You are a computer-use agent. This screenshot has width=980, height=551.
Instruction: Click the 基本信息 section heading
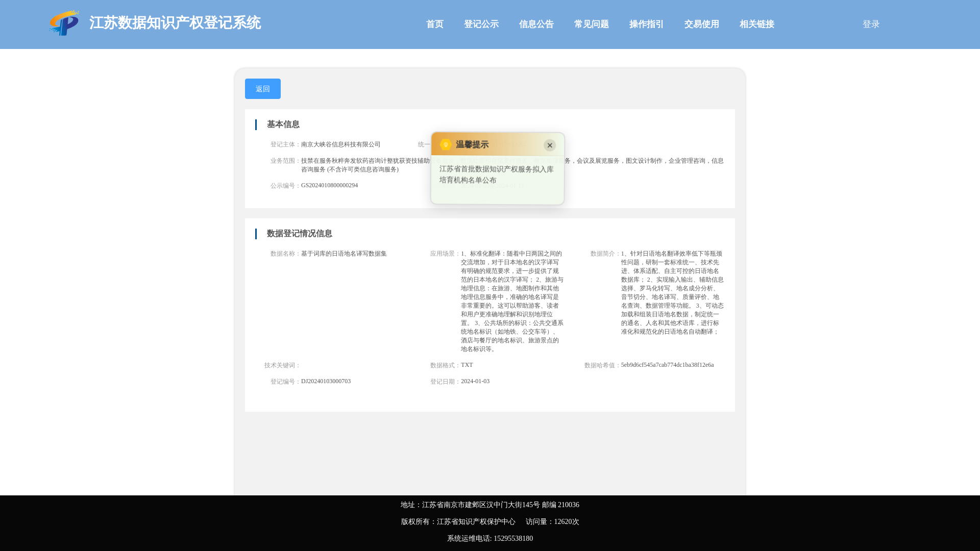click(x=283, y=124)
